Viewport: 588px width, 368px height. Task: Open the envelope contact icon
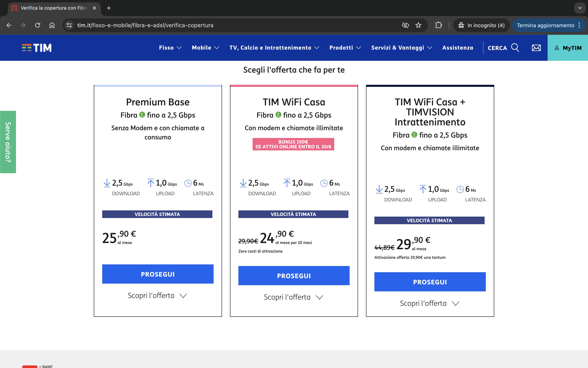536,48
